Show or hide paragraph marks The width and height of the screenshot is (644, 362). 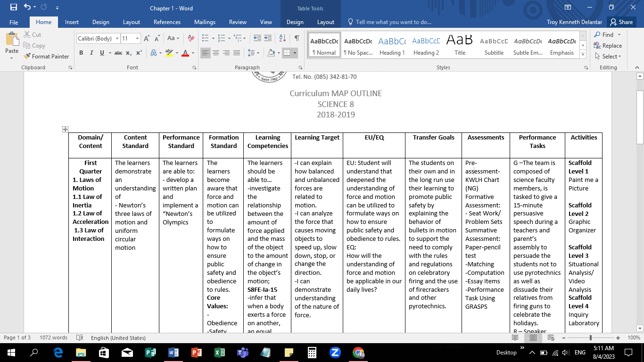(x=297, y=38)
